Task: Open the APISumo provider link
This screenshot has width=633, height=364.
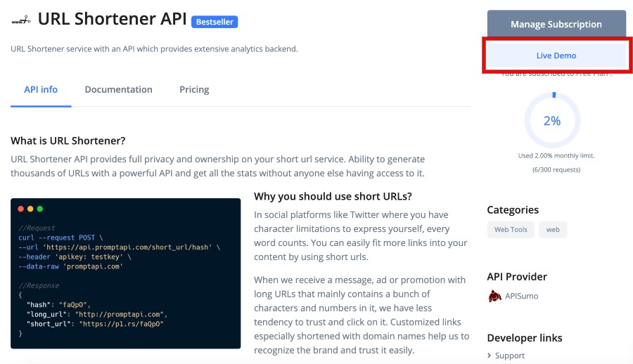Action: (521, 296)
